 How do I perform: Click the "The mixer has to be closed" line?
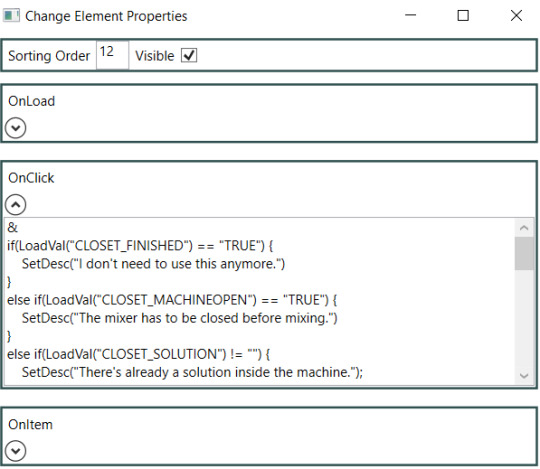(179, 318)
